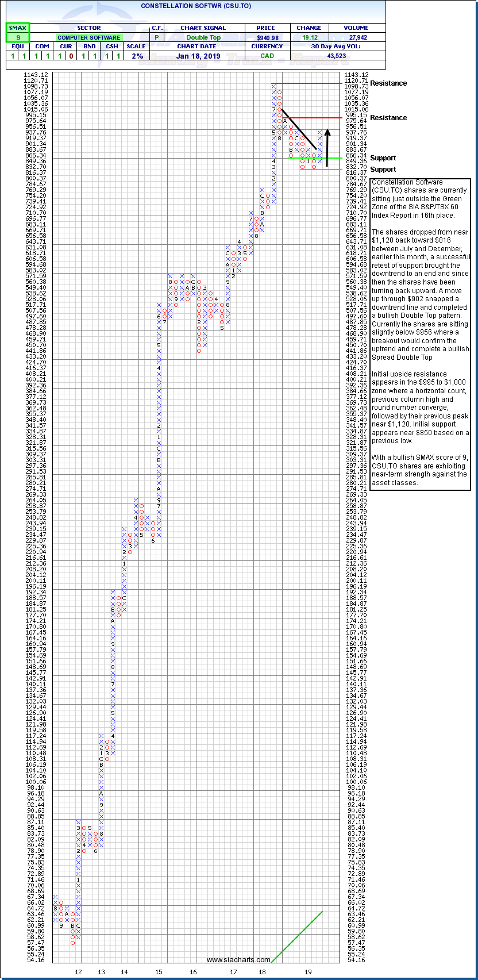
Task: Click the COMPUTER SOFTWARE sector label
Action: pyautogui.click(x=88, y=37)
